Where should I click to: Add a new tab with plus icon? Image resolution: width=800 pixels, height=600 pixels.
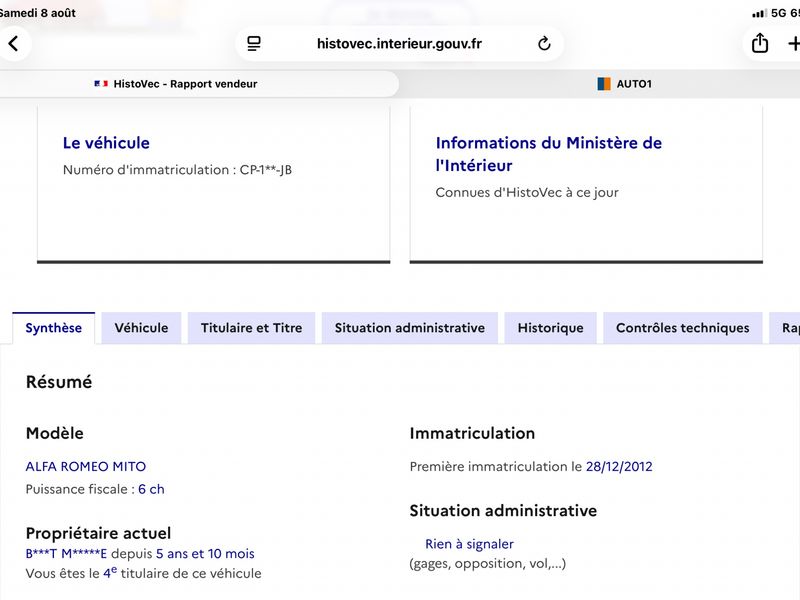click(x=793, y=43)
